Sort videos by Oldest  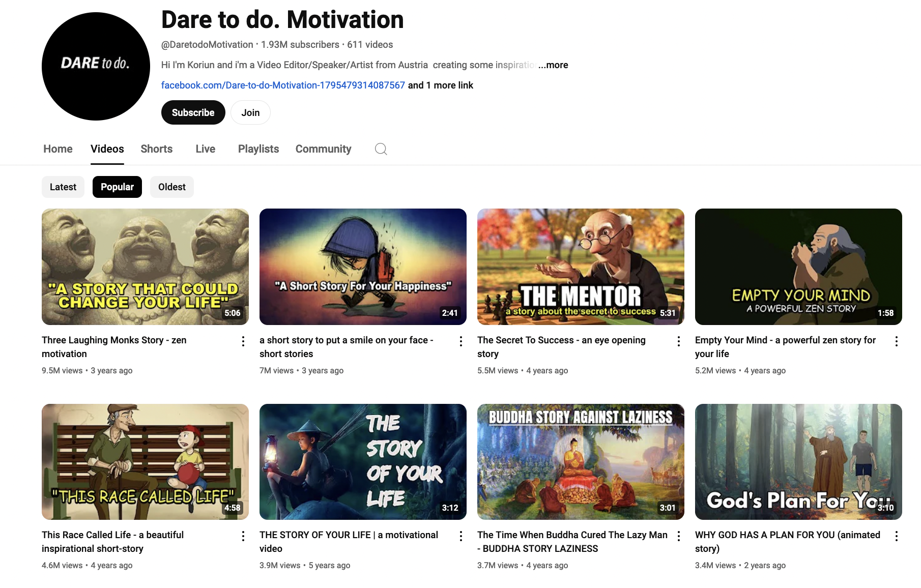click(x=172, y=187)
